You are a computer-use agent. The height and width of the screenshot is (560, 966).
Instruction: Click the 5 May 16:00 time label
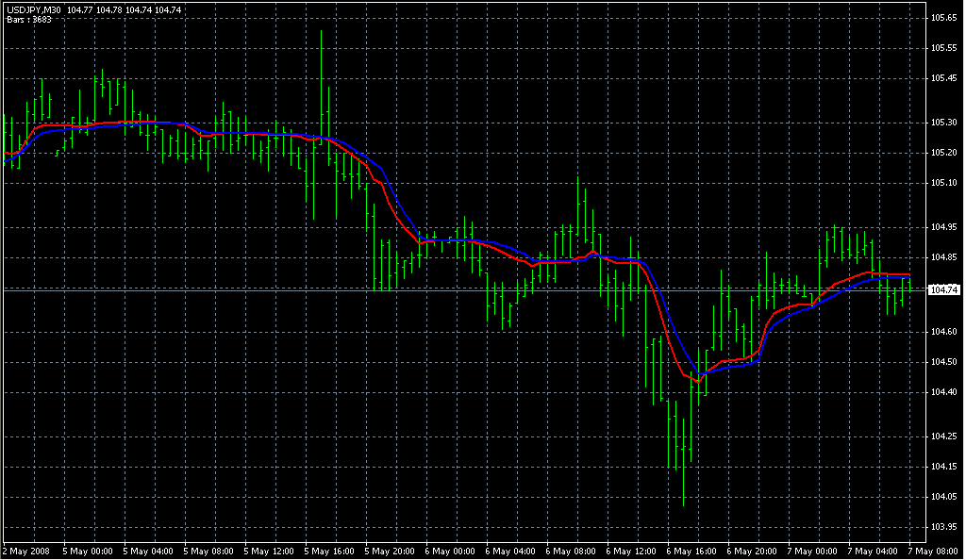pyautogui.click(x=330, y=550)
